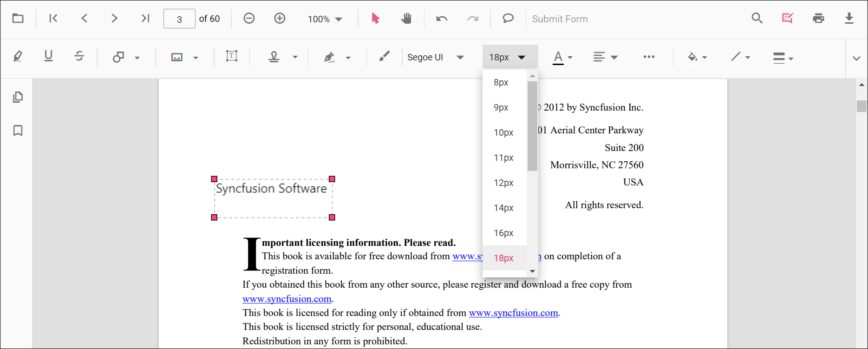Click the document vertical scrollbar thumb
Screen dimensions: 868x349
861,106
